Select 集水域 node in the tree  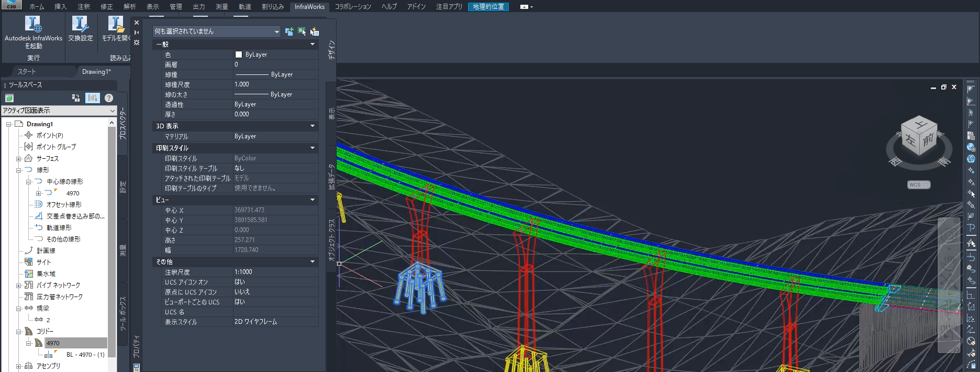[x=46, y=273]
